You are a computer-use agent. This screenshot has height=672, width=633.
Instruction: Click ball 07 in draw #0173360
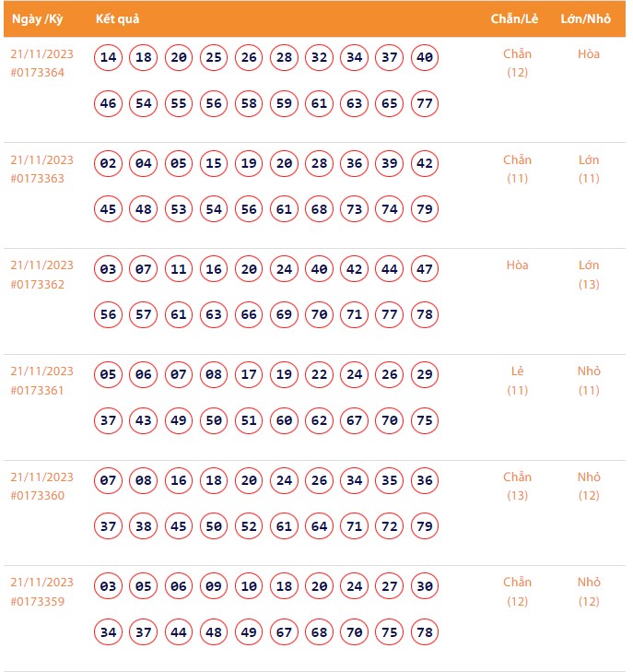(109, 481)
